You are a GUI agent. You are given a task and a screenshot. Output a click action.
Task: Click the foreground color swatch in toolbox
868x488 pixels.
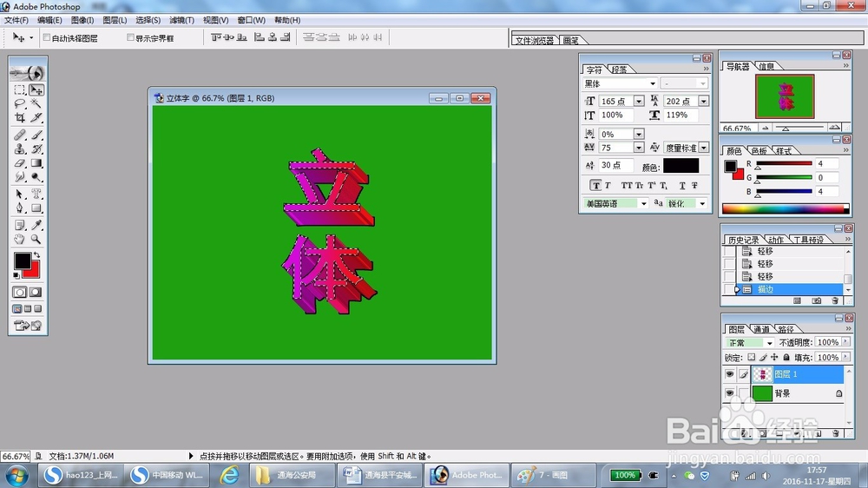point(23,260)
